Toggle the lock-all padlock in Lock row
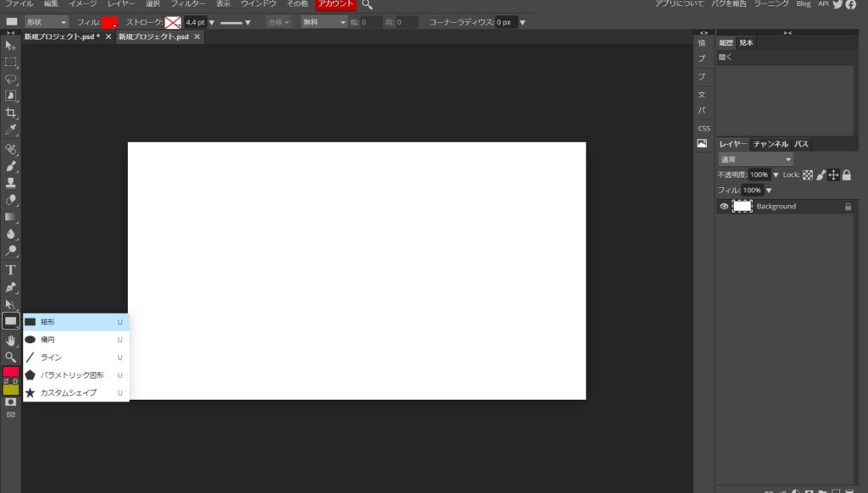Image resolution: width=868 pixels, height=493 pixels. coord(846,174)
